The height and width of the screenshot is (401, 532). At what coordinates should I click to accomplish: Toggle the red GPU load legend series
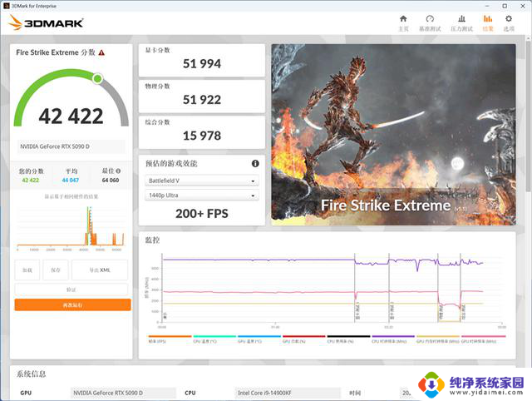pyautogui.click(x=303, y=339)
